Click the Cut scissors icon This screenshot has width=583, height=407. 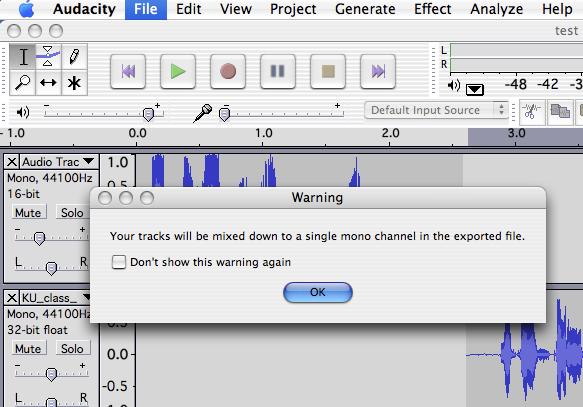tap(532, 112)
